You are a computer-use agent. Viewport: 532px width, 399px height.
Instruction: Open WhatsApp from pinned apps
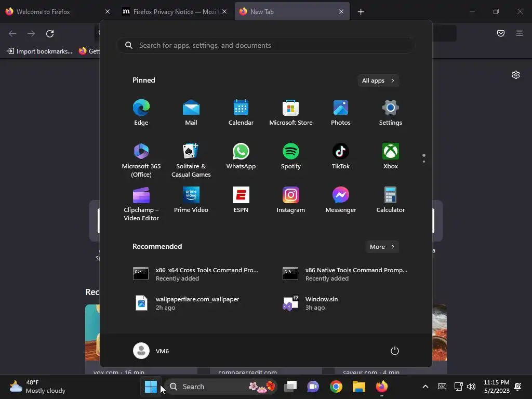point(241,156)
